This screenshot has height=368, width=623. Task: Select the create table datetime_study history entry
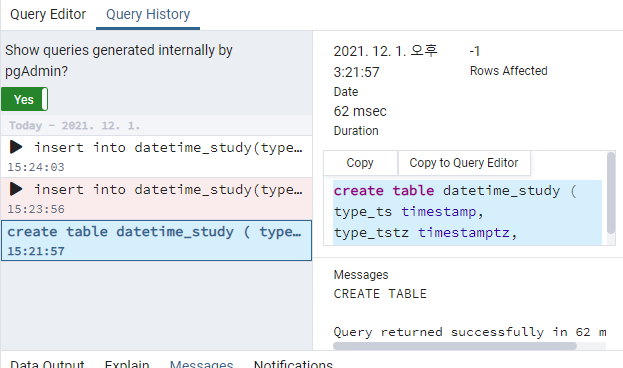coord(157,241)
